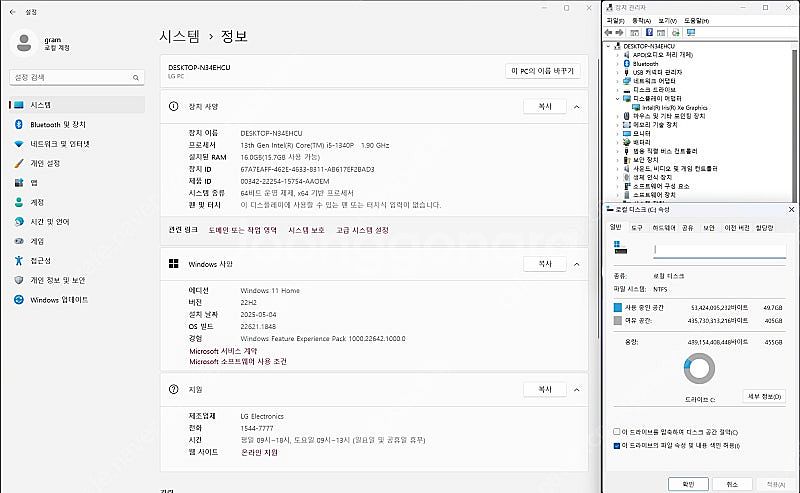The image size is (800, 493).
Task: Open Bluetooth 및 장치 settings
Action: 77,124
